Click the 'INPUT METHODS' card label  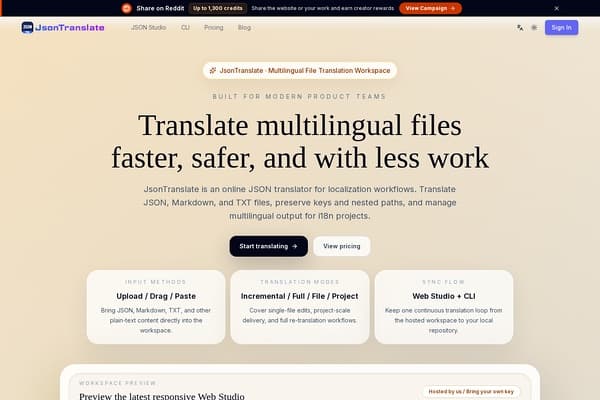(156, 282)
